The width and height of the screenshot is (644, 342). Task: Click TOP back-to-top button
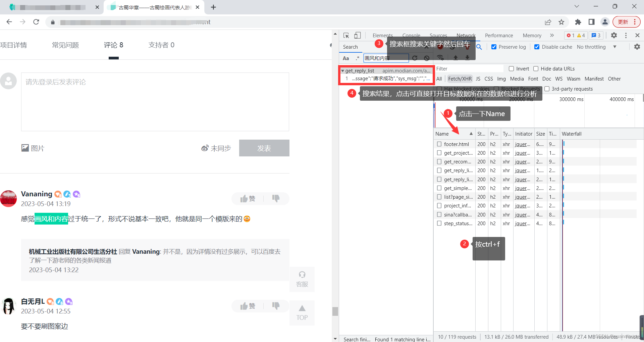pyautogui.click(x=302, y=313)
